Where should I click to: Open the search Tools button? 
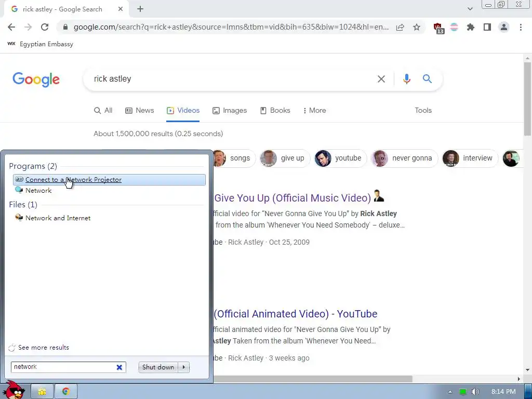pos(423,111)
